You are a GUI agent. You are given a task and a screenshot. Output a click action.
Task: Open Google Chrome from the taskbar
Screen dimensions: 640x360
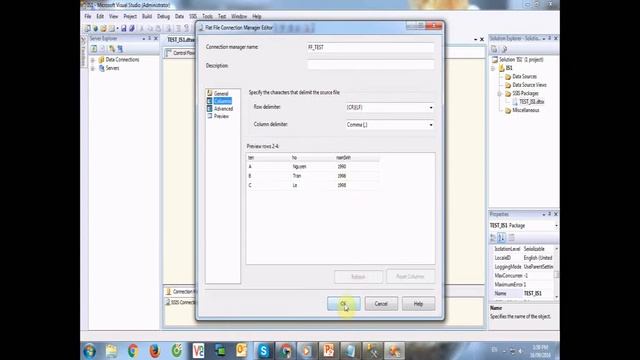(133, 351)
